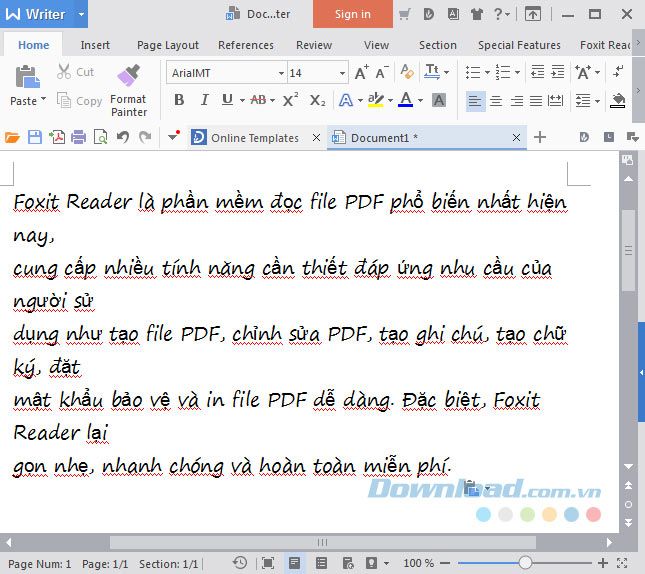The width and height of the screenshot is (645, 574).
Task: Open a new tab with plus icon
Action: [540, 138]
